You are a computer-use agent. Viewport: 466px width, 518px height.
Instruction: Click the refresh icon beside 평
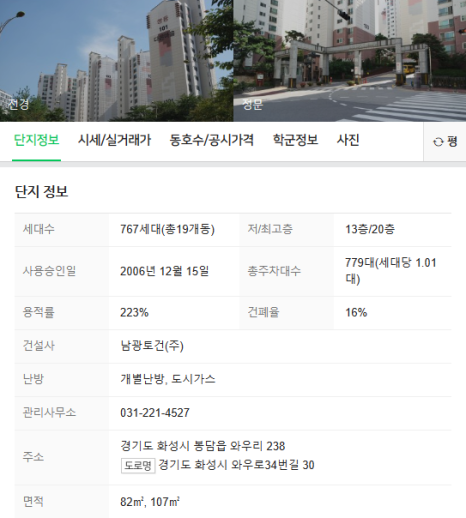(x=438, y=142)
